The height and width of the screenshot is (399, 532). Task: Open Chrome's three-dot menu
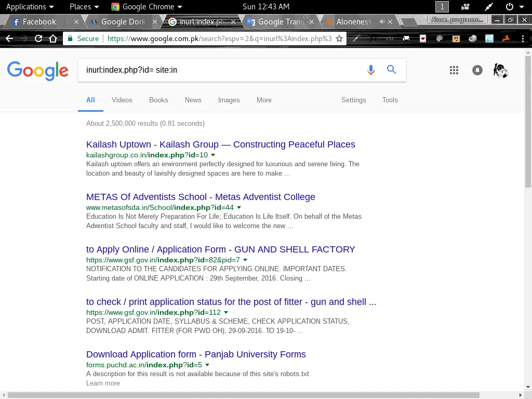[523, 38]
